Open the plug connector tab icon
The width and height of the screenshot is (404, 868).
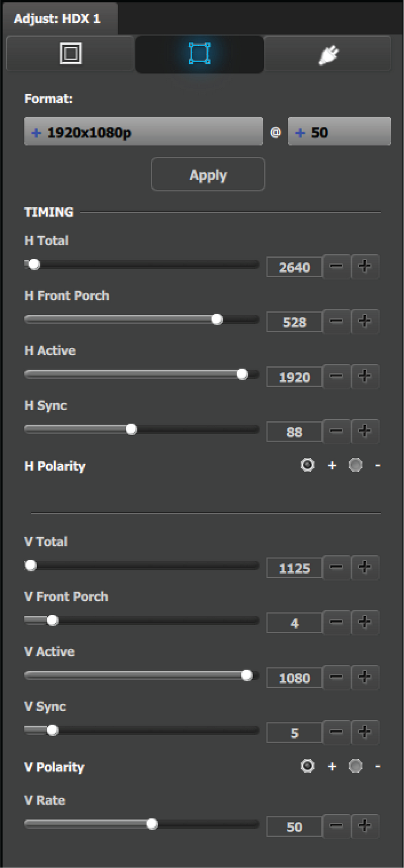(328, 54)
